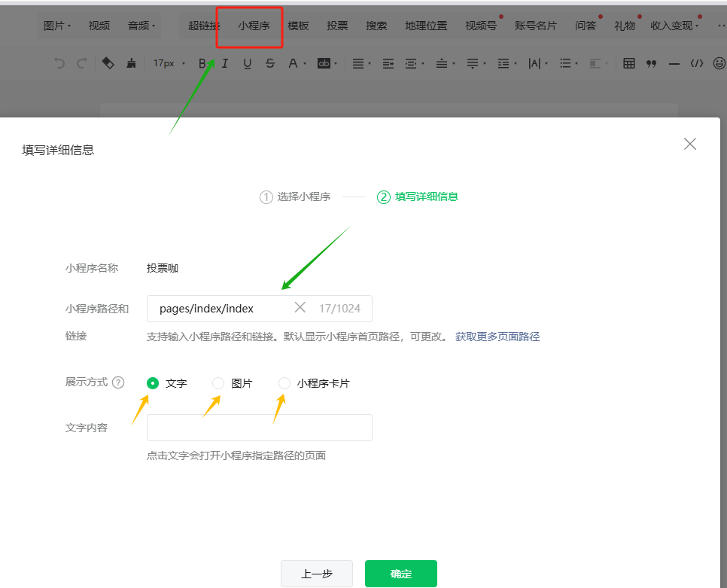Expand the font color dropdown arrow
The height and width of the screenshot is (588, 727).
pos(305,64)
